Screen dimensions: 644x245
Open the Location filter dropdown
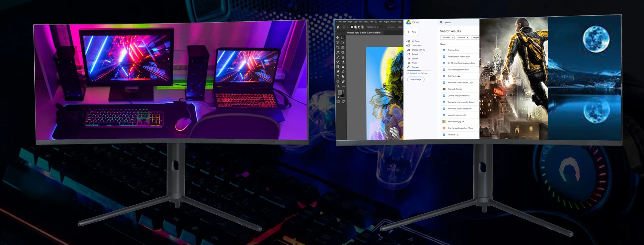(447, 38)
